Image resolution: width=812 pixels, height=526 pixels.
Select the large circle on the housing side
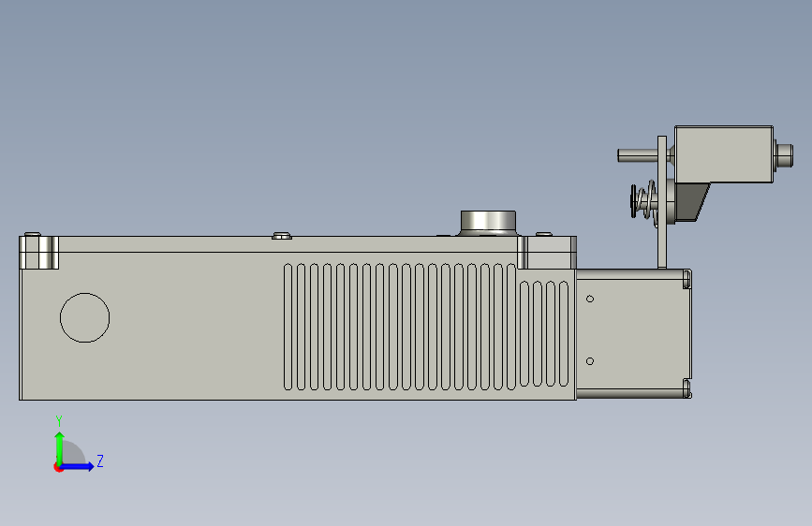[85, 317]
